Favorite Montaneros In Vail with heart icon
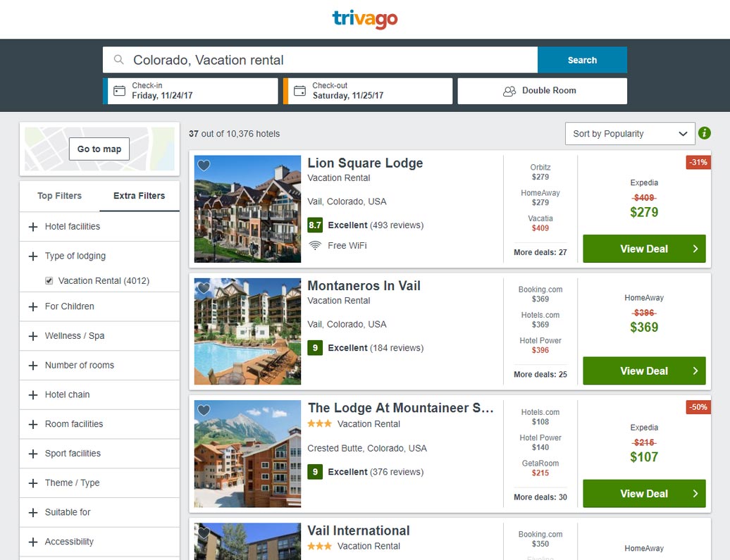This screenshot has height=560, width=730. [204, 287]
